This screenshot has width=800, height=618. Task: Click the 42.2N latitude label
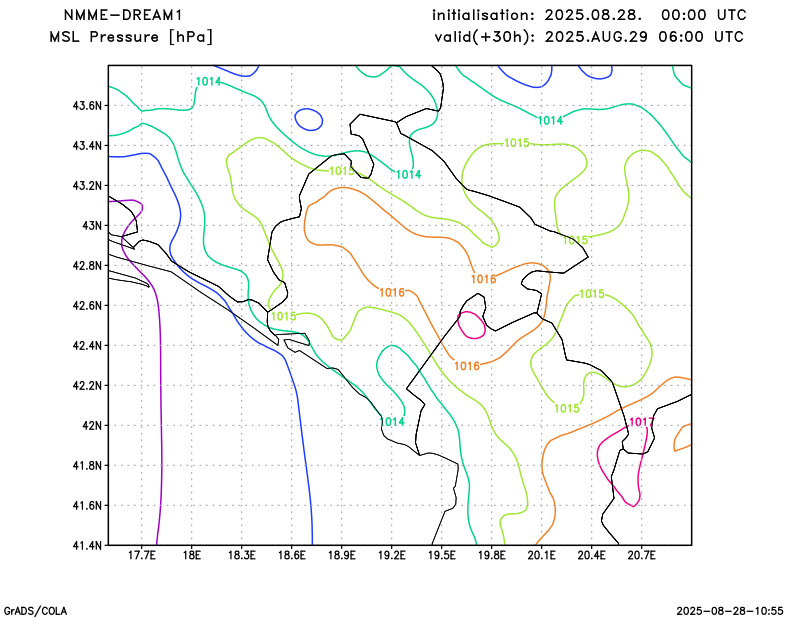87,386
